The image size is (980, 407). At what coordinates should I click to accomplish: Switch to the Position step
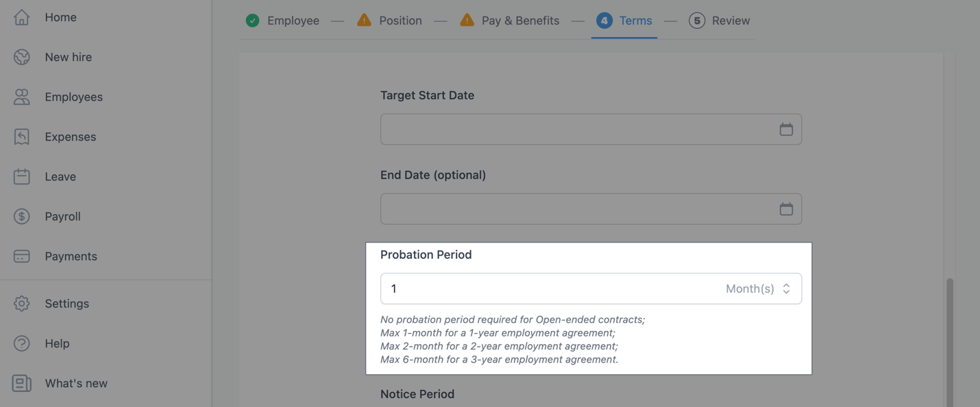[x=389, y=21]
